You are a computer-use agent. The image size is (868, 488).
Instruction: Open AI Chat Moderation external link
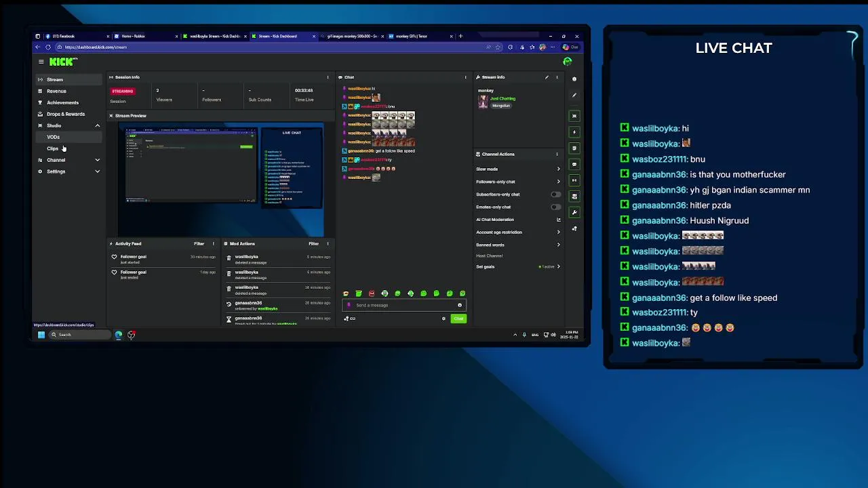click(x=559, y=220)
